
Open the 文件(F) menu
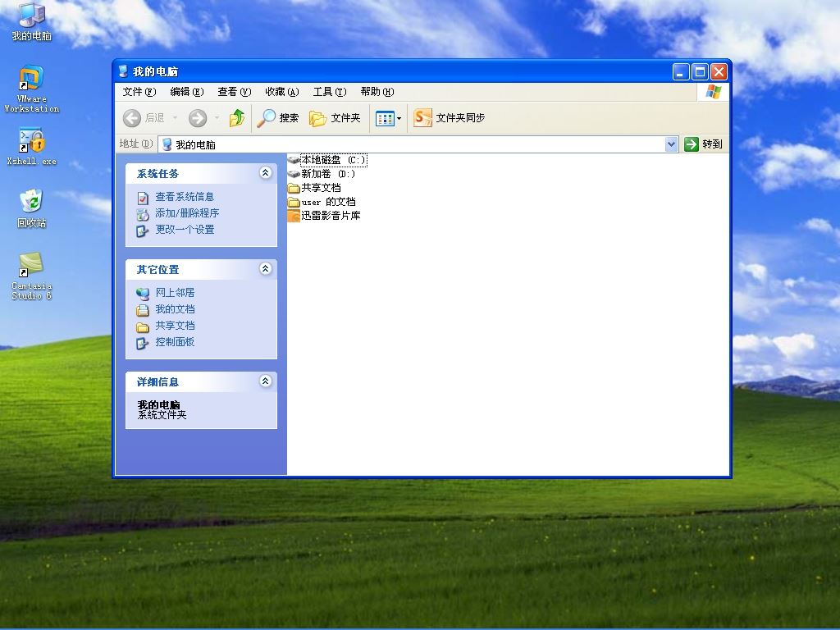139,92
